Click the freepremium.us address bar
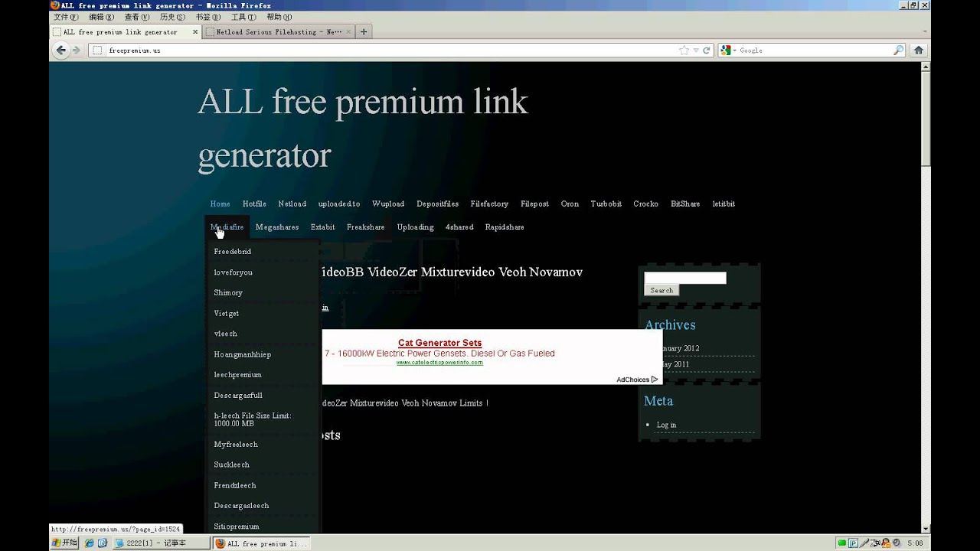The height and width of the screenshot is (551, 980). click(390, 50)
